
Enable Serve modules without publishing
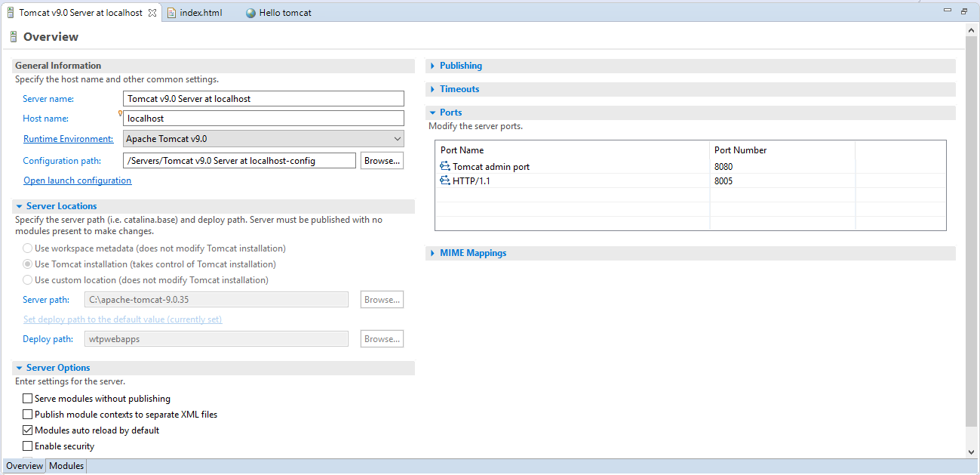[28, 399]
